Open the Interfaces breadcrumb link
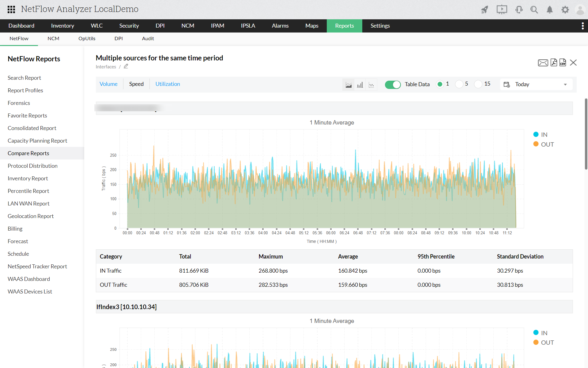588x368 pixels. 106,67
